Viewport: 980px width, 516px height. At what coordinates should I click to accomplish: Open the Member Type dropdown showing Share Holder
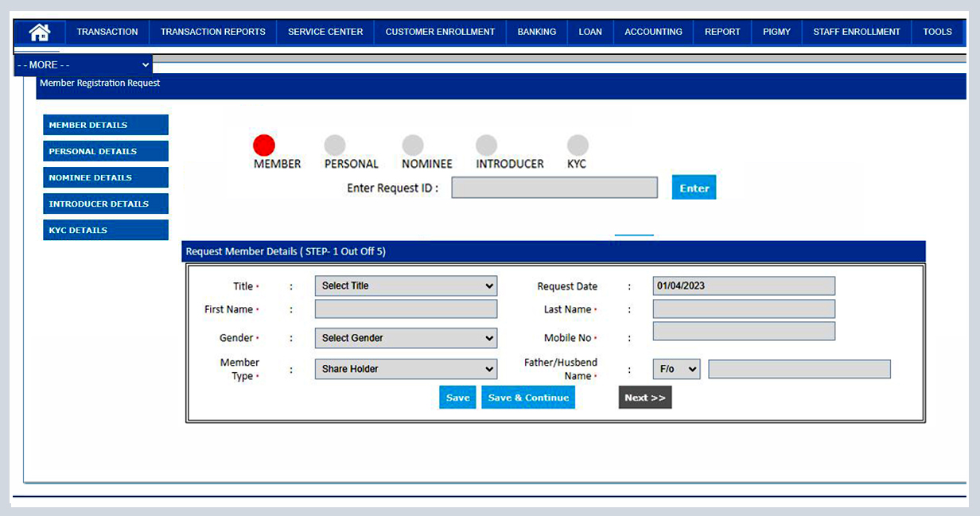pyautogui.click(x=406, y=369)
